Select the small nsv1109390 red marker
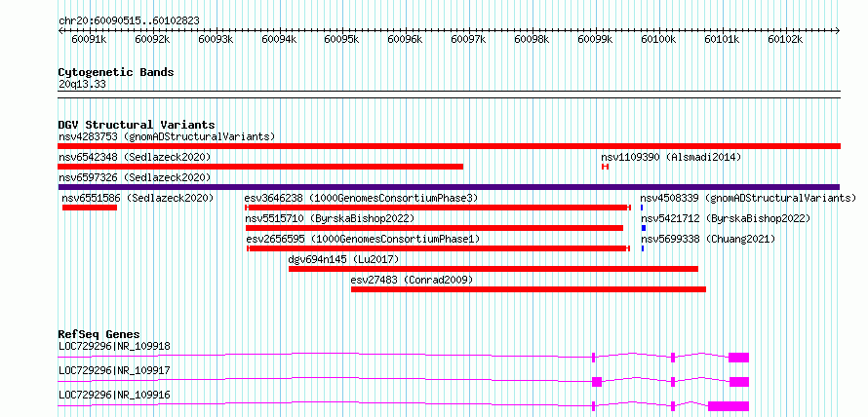This screenshot has height=417, width=868. tap(605, 167)
